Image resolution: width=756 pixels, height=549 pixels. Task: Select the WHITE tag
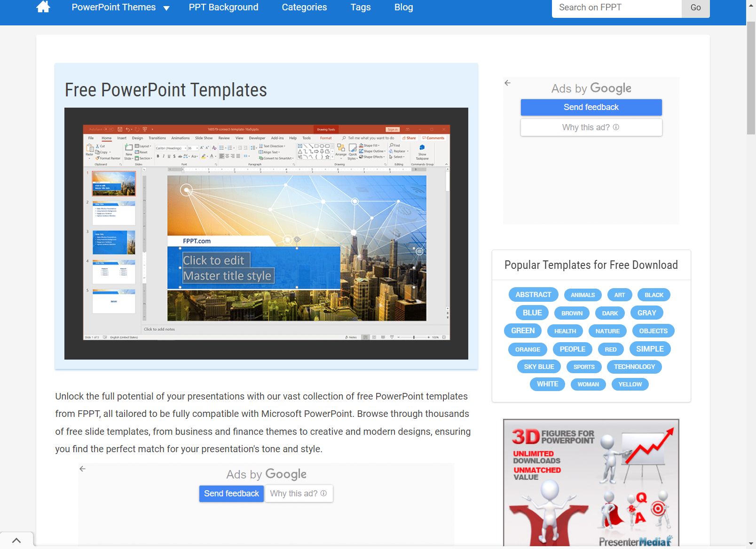[x=547, y=384]
